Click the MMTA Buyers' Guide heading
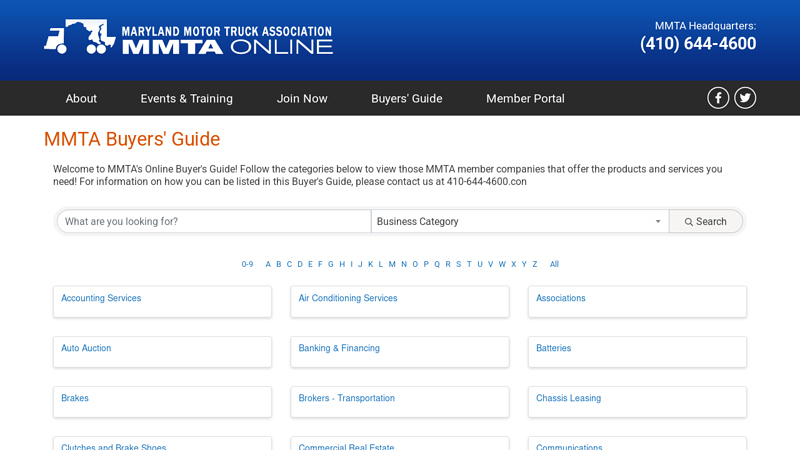Screen dimensions: 800x450 click(132, 139)
